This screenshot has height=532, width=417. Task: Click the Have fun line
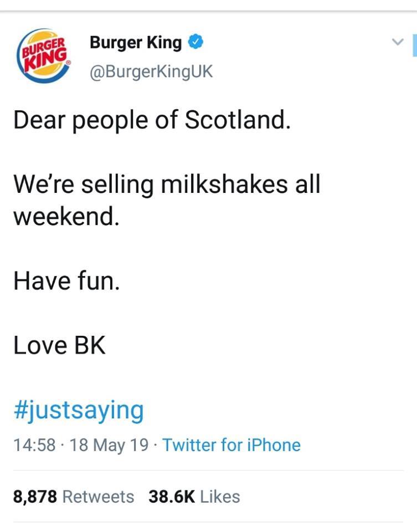point(66,281)
